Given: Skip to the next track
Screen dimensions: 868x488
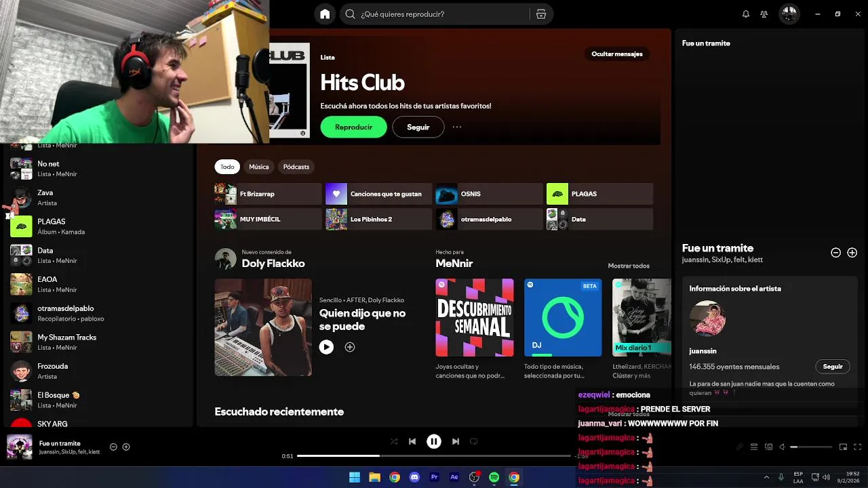Looking at the screenshot, I should click(456, 441).
